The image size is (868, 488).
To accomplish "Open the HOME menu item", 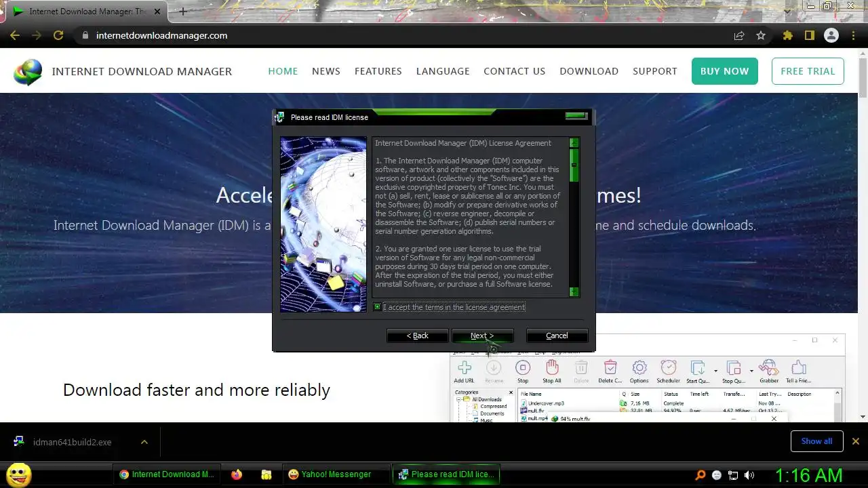I will point(283,71).
